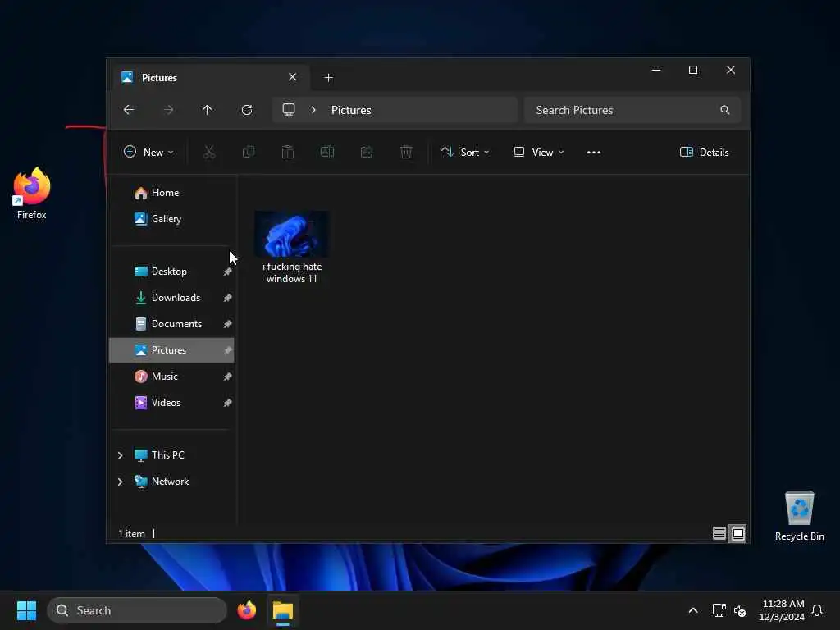
Task: Click the taskbar Search box
Action: click(137, 610)
